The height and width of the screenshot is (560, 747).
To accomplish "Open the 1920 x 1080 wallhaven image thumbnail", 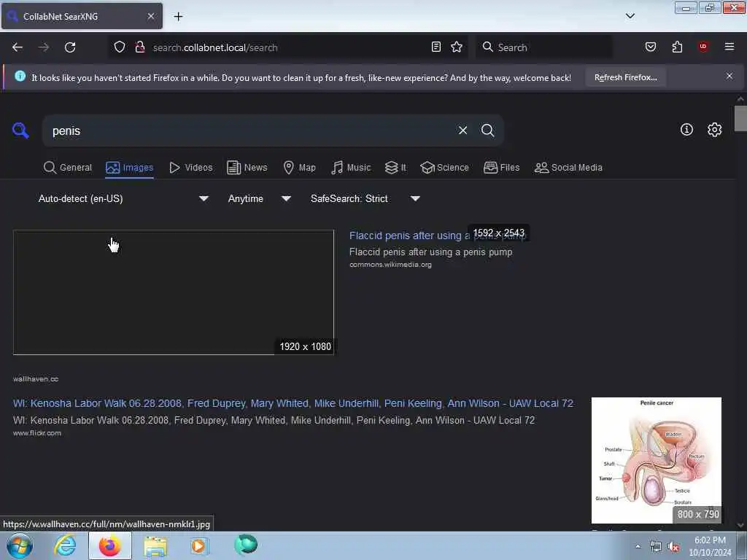I will [174, 292].
